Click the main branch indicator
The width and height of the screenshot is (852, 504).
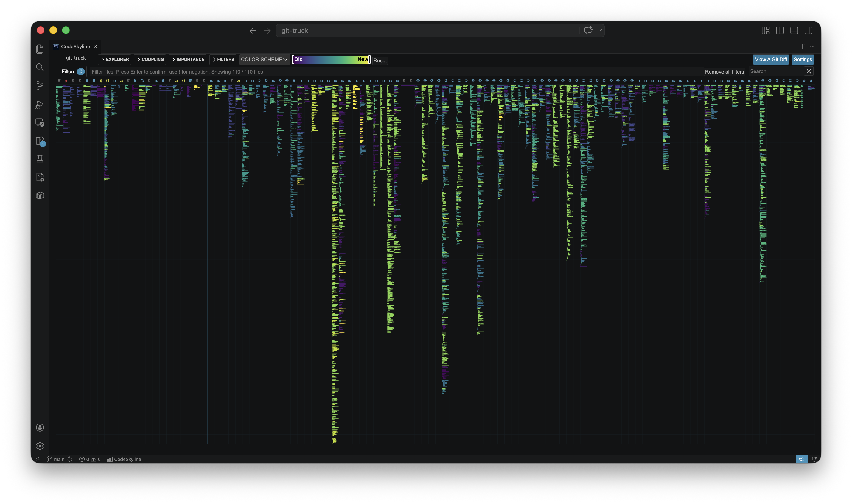point(56,459)
